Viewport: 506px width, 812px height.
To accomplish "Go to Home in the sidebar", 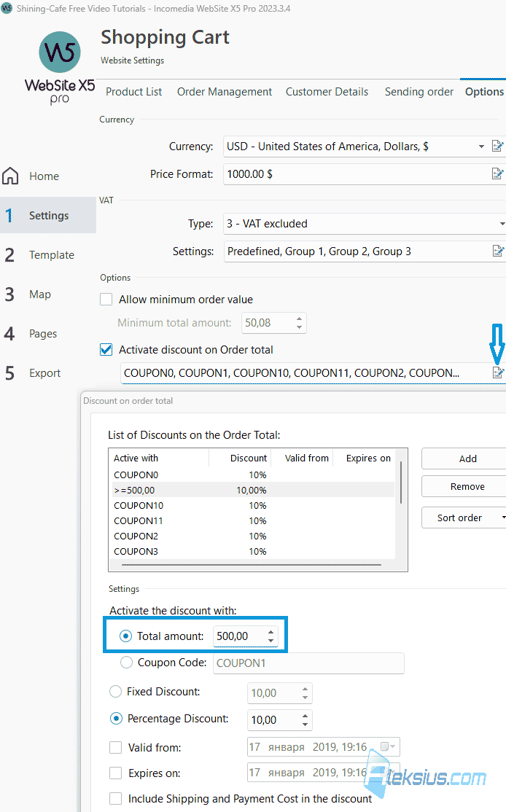I will tap(44, 176).
